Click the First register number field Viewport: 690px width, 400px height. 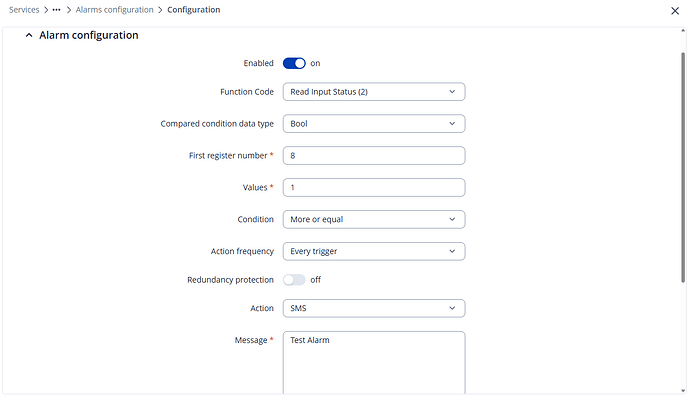tap(374, 156)
